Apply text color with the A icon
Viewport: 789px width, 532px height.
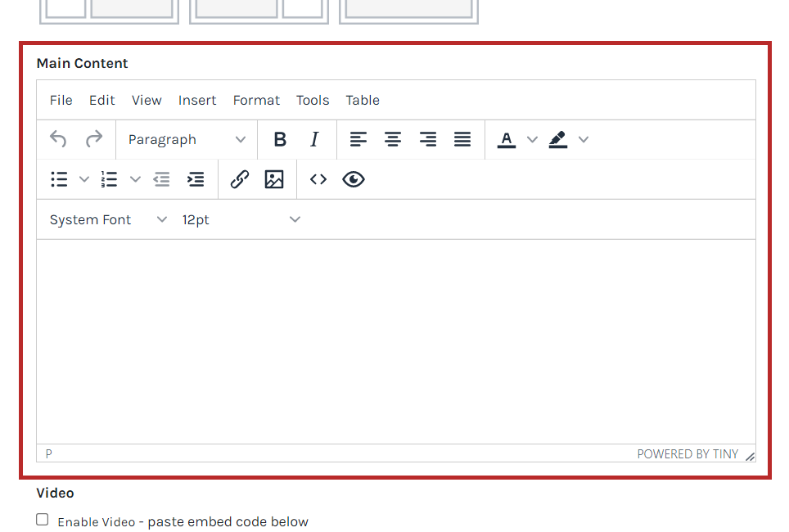[x=507, y=139]
